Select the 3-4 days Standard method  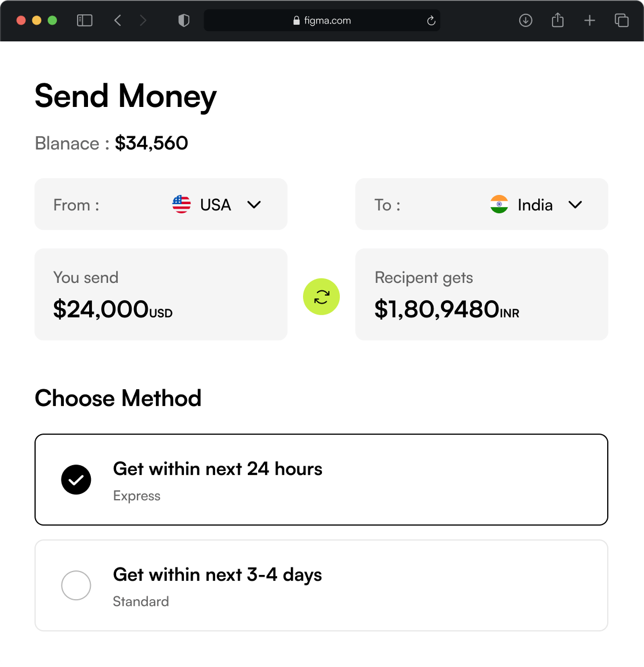[x=321, y=585]
